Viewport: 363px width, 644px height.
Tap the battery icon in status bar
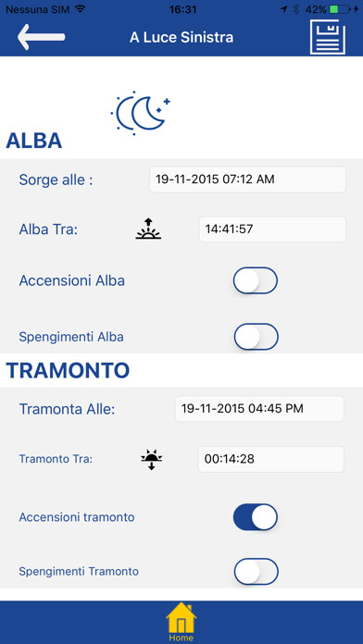(x=341, y=9)
